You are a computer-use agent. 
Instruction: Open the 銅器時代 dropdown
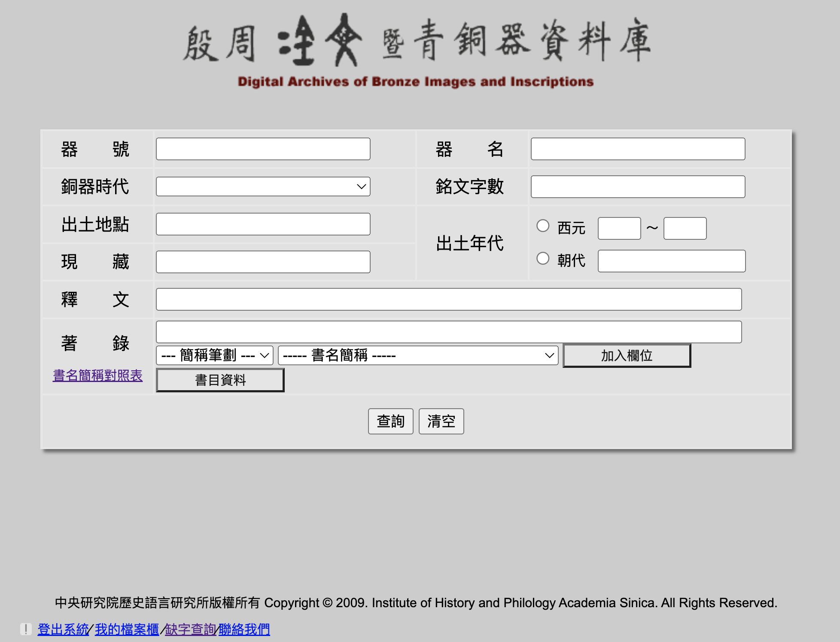[x=263, y=186]
